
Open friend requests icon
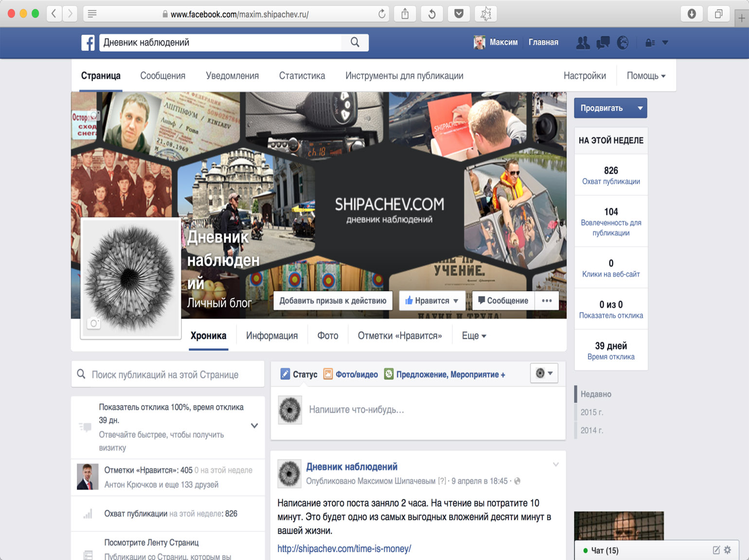[583, 43]
